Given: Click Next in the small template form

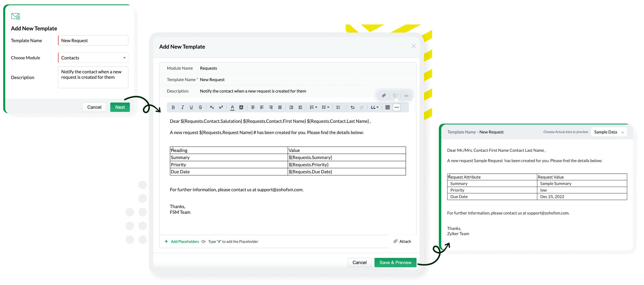Looking at the screenshot, I should click(x=120, y=107).
